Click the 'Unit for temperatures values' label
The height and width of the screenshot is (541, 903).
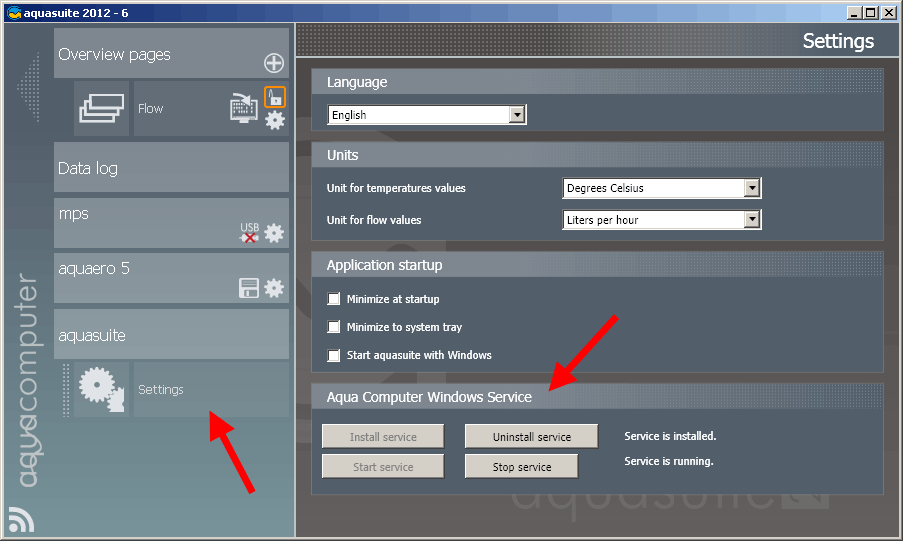click(396, 188)
